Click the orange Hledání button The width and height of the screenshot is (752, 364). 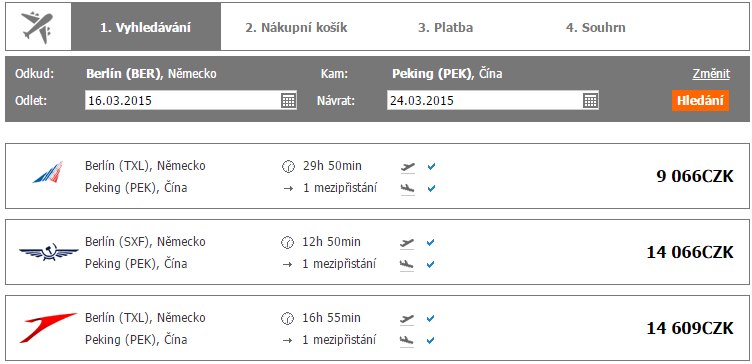[x=700, y=101]
